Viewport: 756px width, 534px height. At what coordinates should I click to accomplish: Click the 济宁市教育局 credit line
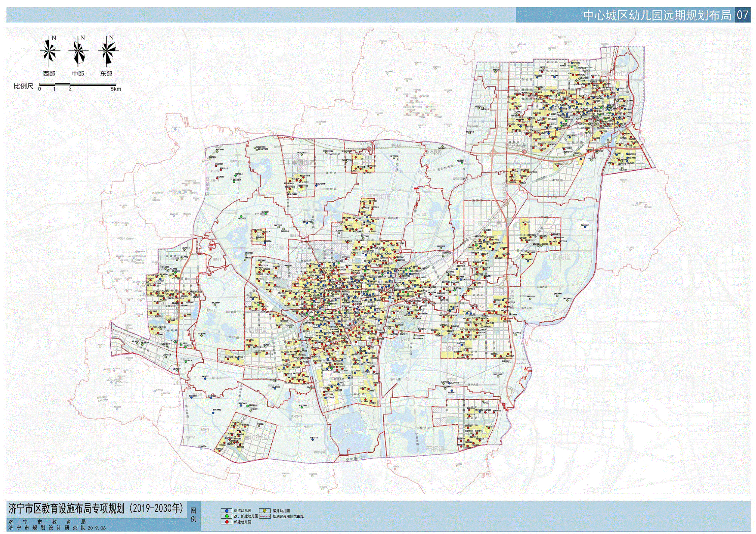(47, 522)
